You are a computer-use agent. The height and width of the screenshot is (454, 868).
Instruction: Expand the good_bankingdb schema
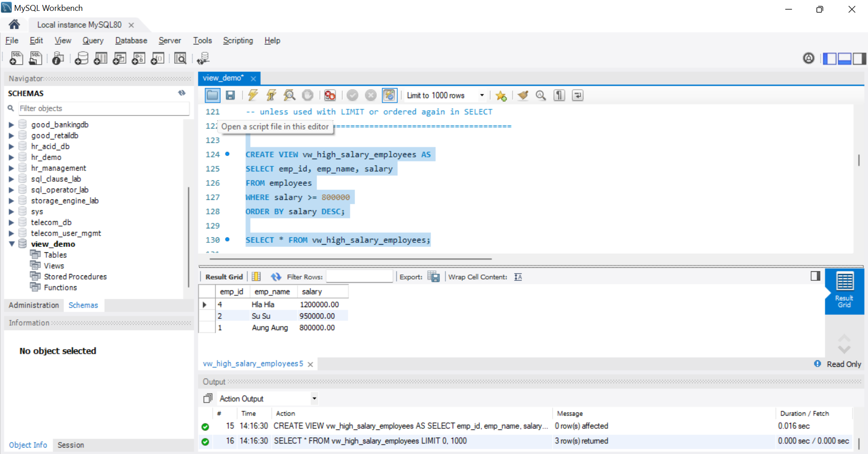pos(11,124)
